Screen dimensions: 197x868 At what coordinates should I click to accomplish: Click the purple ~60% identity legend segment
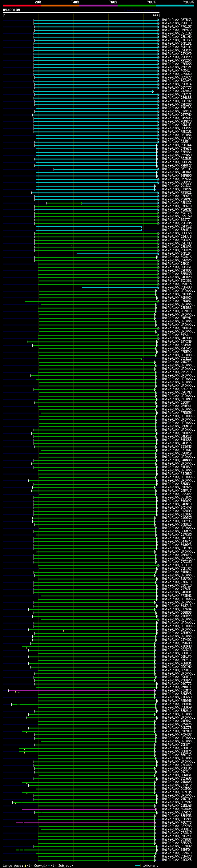(99, 6)
